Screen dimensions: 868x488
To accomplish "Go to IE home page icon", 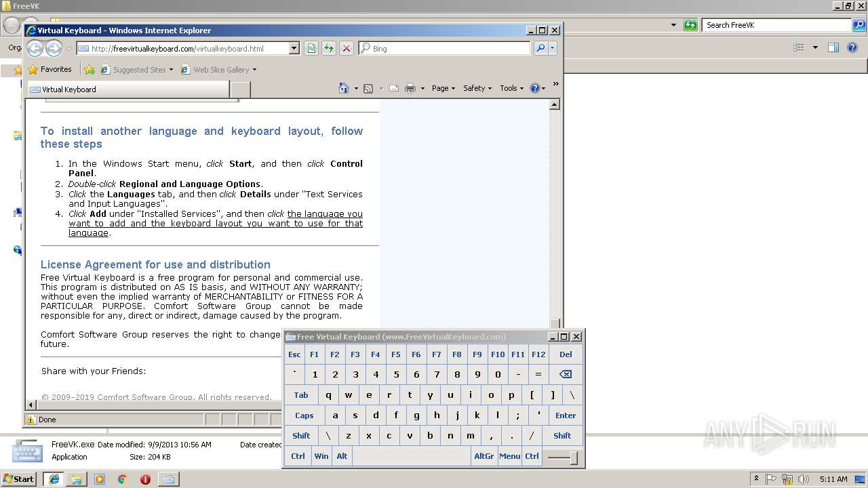I will 344,88.
